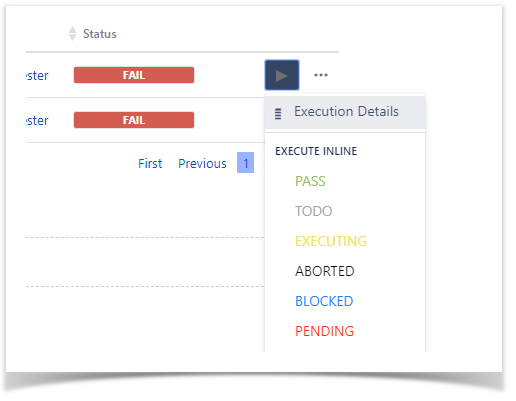Click the Previous page link
Viewport: 516px width, 401px height.
pos(202,163)
